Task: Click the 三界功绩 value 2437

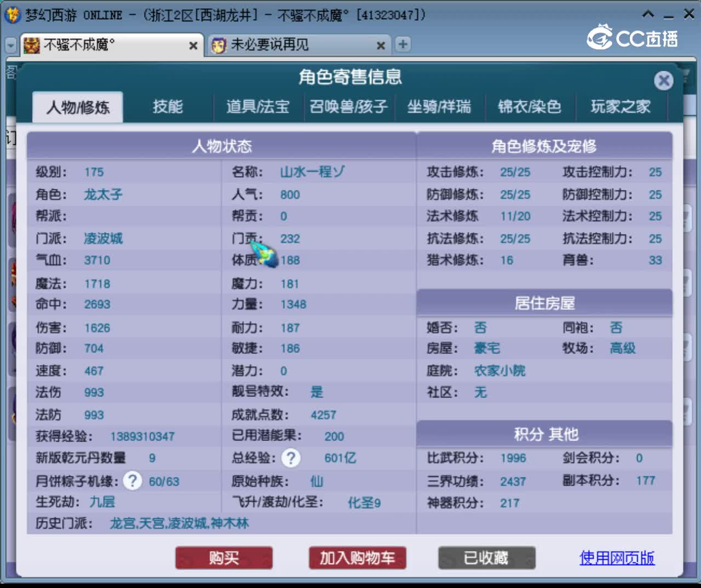Action: tap(513, 481)
